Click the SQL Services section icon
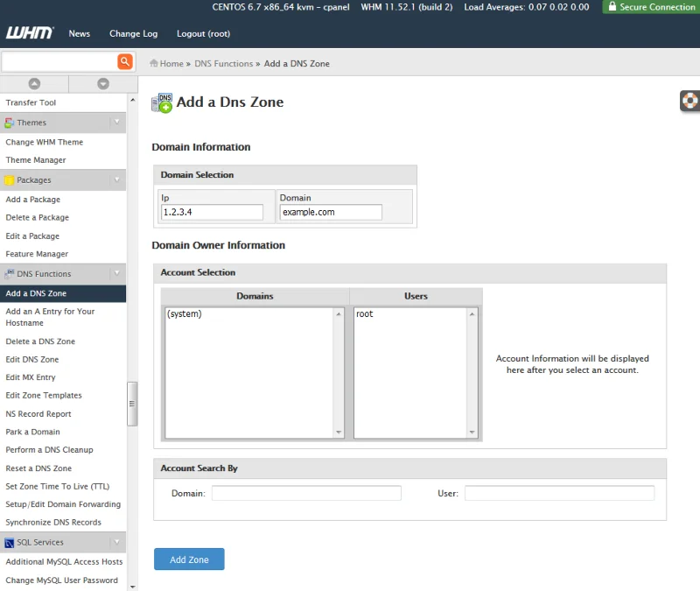Viewport: 700px width, 591px height. tap(10, 543)
